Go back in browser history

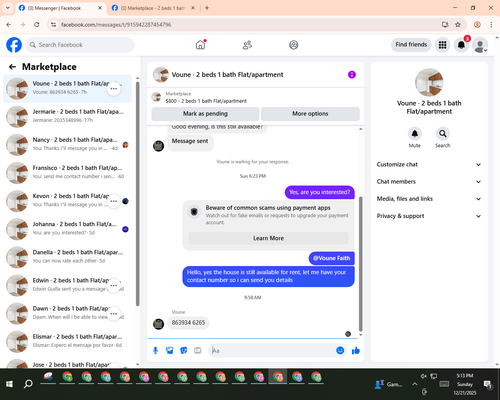point(9,25)
